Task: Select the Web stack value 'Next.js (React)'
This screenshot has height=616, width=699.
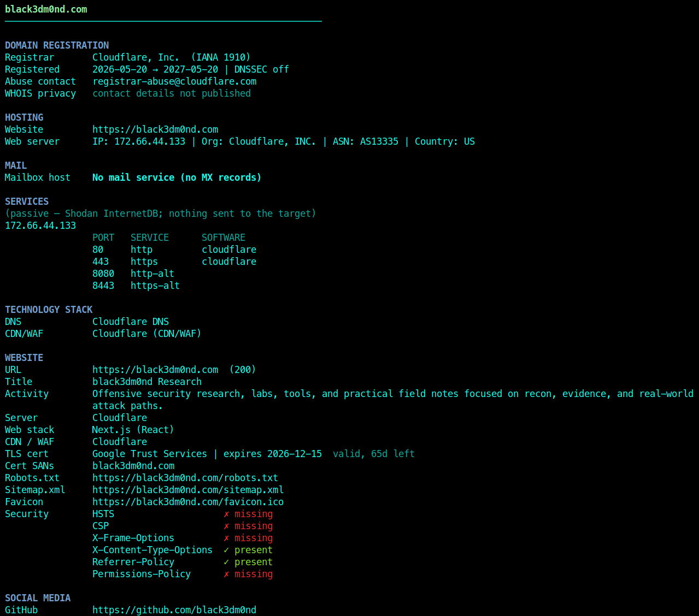Action: click(x=133, y=430)
